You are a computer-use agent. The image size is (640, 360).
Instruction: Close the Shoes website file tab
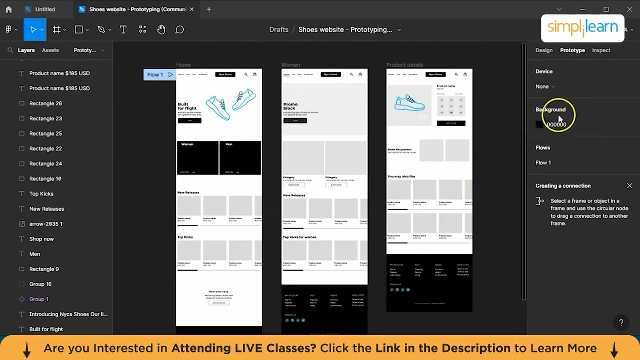[x=191, y=9]
